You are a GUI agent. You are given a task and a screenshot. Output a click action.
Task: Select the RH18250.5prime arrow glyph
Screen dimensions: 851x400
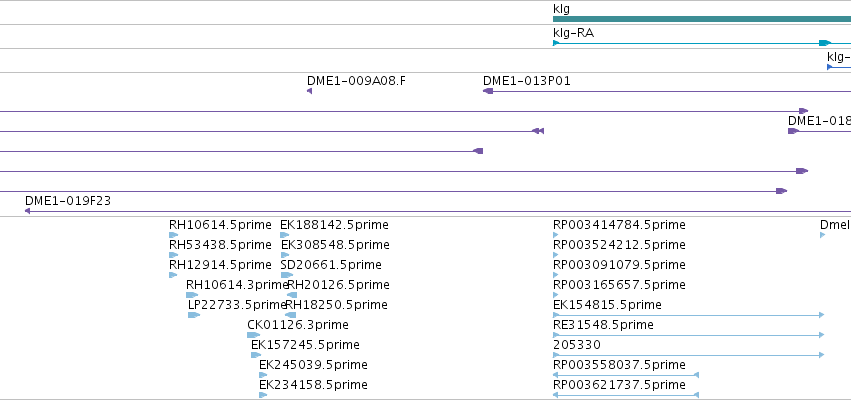pyautogui.click(x=290, y=315)
